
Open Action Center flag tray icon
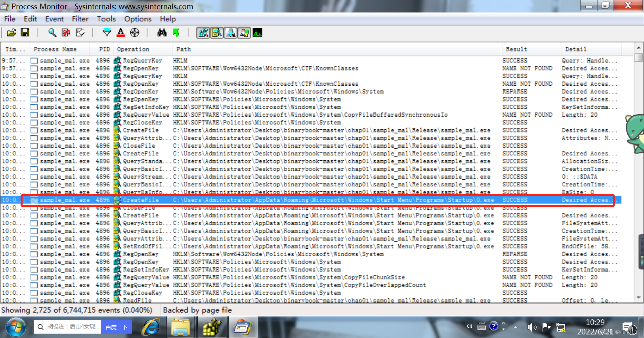[547, 327]
